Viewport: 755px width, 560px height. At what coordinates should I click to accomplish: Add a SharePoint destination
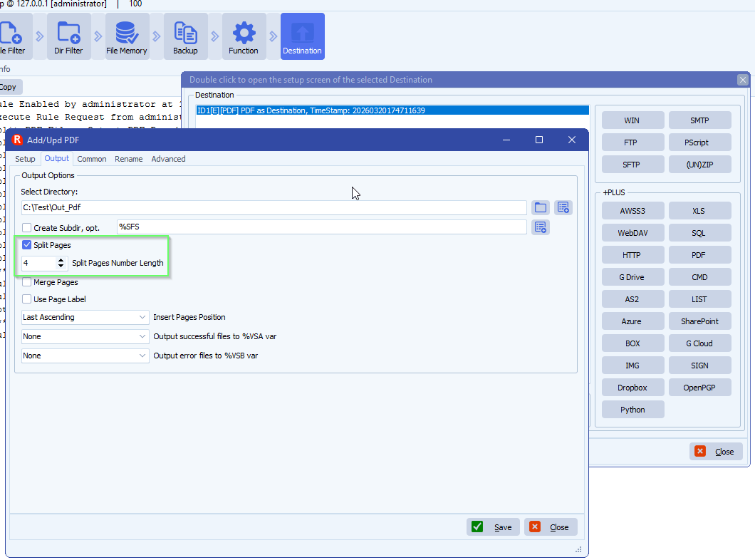tap(699, 321)
